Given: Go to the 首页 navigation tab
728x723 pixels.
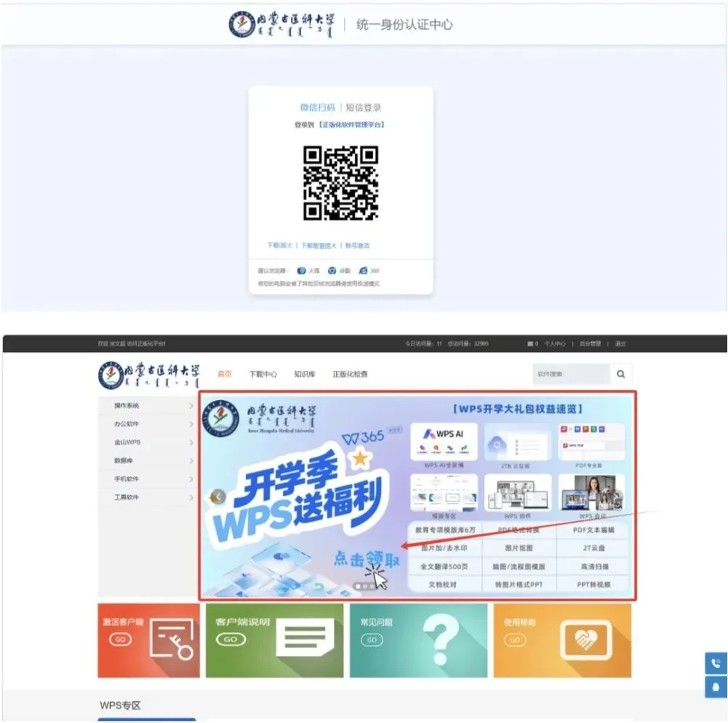Looking at the screenshot, I should [224, 374].
